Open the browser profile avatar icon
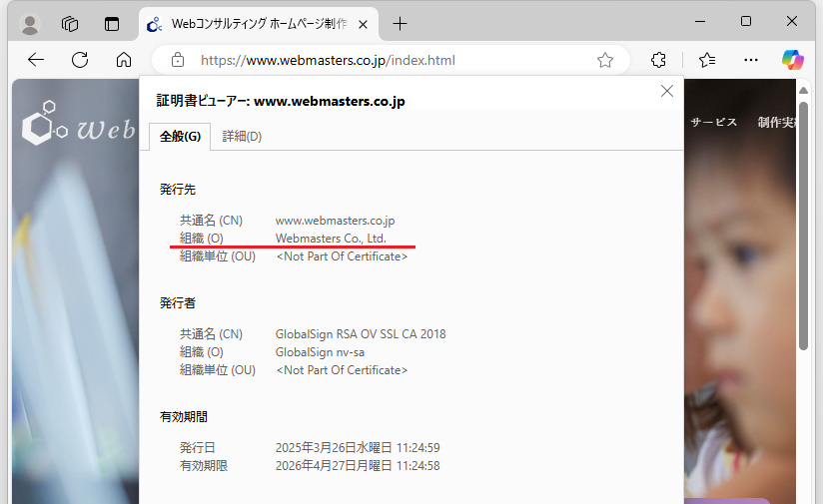 tap(30, 24)
